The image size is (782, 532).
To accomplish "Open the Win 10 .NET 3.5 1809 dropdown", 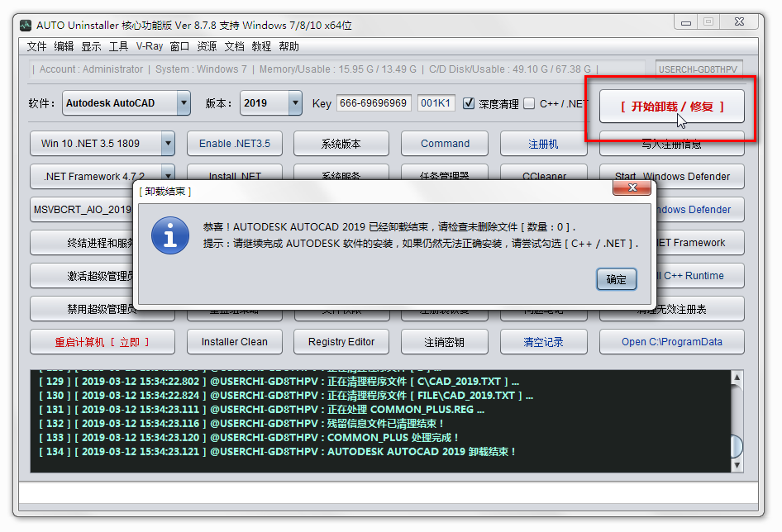I will [168, 144].
